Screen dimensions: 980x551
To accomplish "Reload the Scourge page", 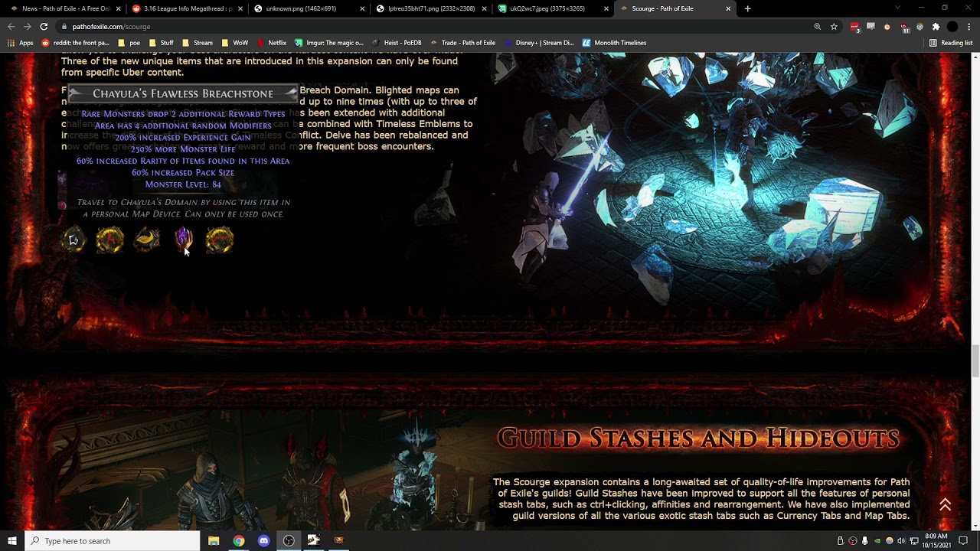I will (44, 26).
